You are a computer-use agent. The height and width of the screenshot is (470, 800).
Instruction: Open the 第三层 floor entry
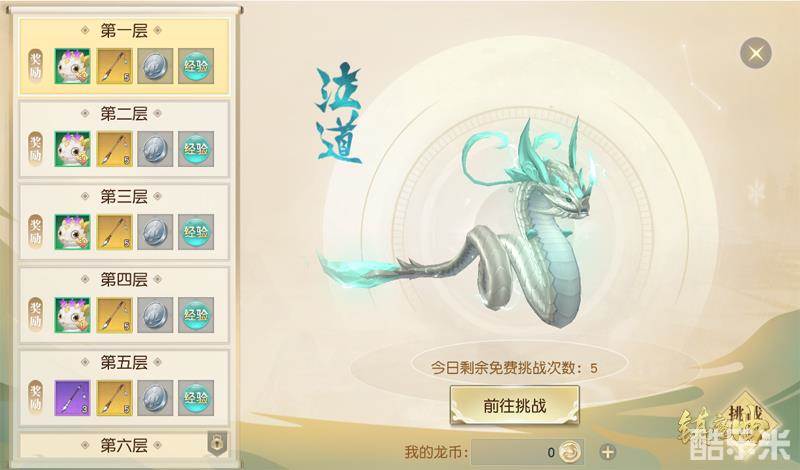coord(124,222)
